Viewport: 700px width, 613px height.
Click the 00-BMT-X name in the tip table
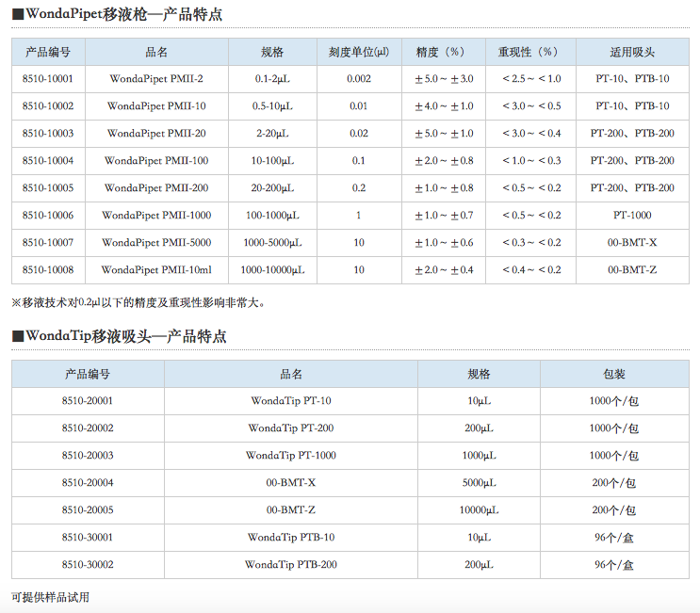[291, 483]
